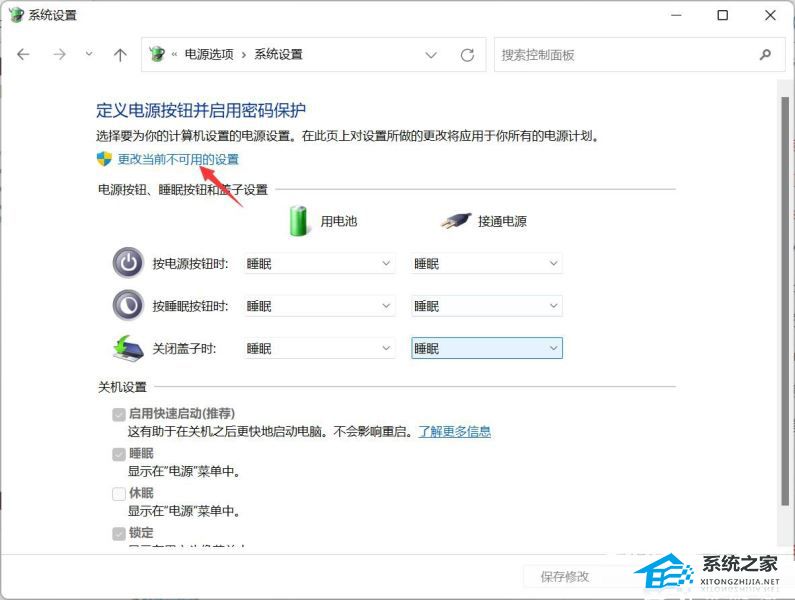Go up one level arrow
795x600 pixels.
(120, 54)
